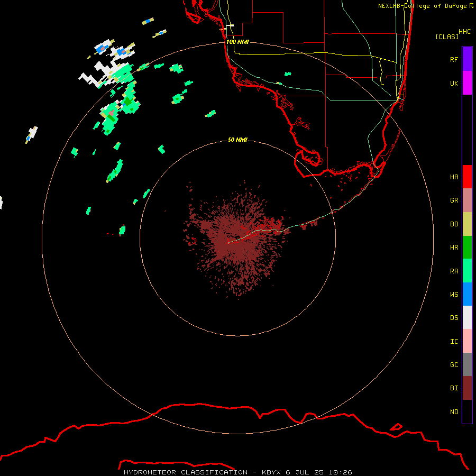Click the BI legend label
The height and width of the screenshot is (476, 476).
click(x=454, y=388)
